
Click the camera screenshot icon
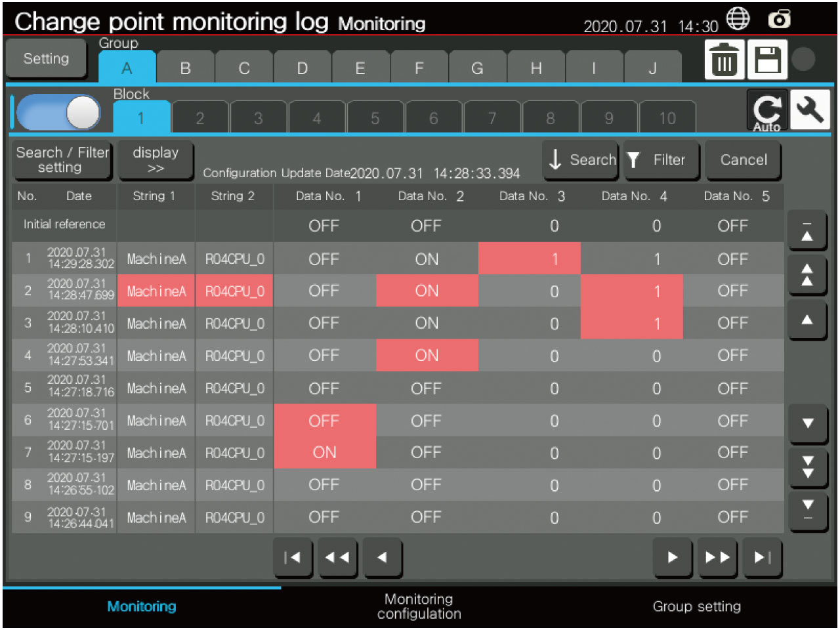click(779, 20)
